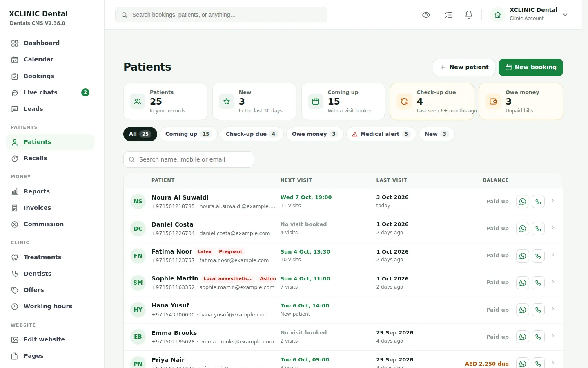Message Fatima Noor on WhatsApp
Viewport: 588px width, 368px height.
[x=523, y=256]
